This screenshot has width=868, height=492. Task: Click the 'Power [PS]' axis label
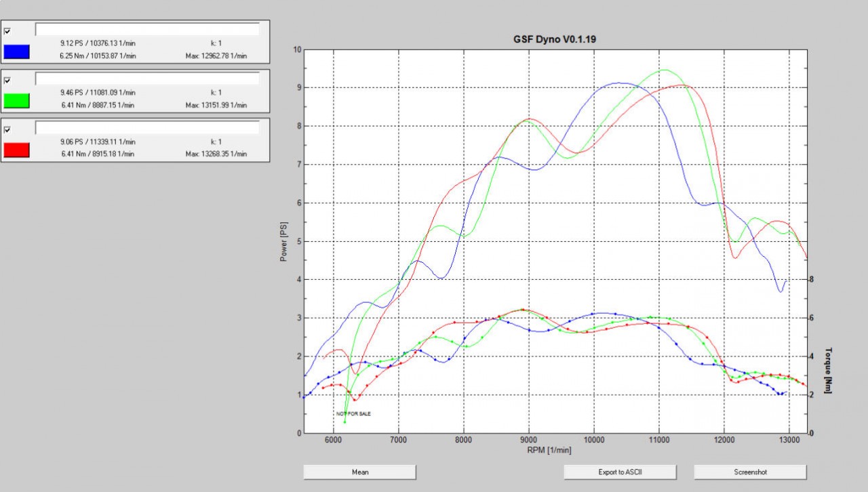(283, 241)
